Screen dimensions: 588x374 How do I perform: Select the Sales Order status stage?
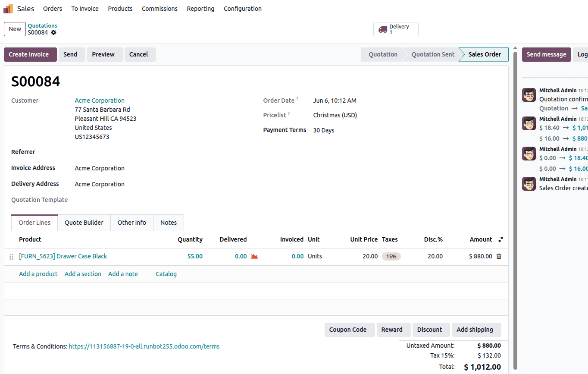(x=485, y=54)
